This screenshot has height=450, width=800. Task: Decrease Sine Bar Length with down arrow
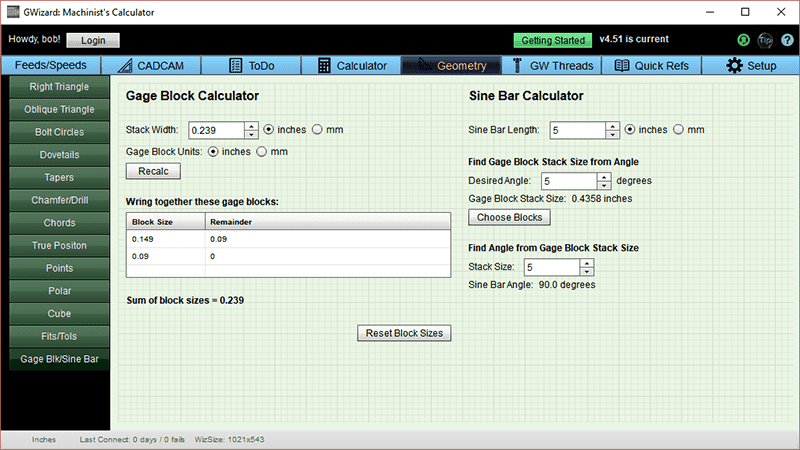612,134
